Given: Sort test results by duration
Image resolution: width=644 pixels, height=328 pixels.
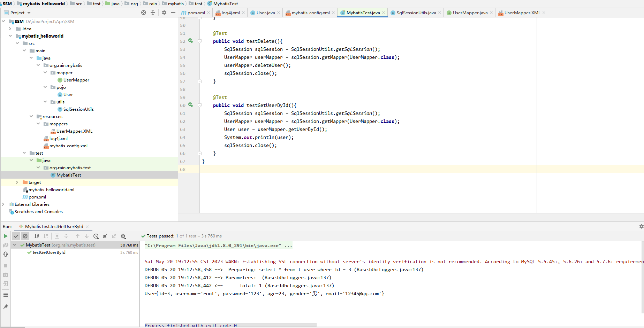Looking at the screenshot, I should (46, 236).
